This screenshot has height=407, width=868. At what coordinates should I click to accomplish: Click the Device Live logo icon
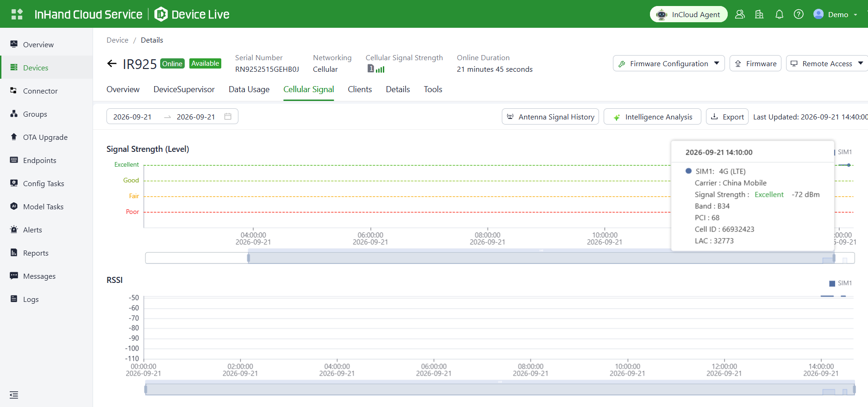coord(161,14)
